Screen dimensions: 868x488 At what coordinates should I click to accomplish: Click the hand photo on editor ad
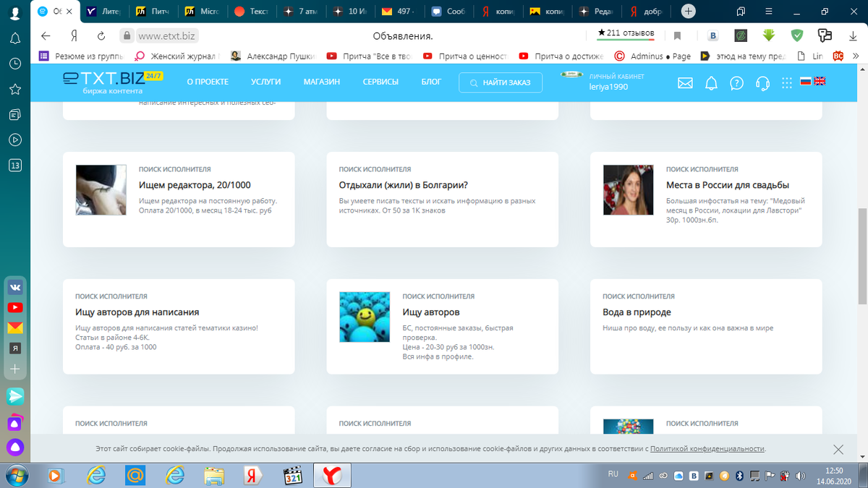tap(101, 189)
